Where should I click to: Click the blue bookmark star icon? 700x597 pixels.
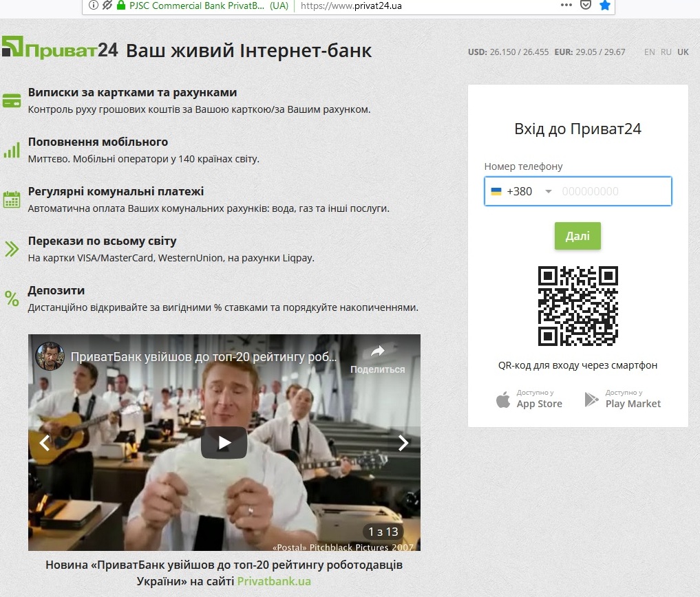point(605,6)
